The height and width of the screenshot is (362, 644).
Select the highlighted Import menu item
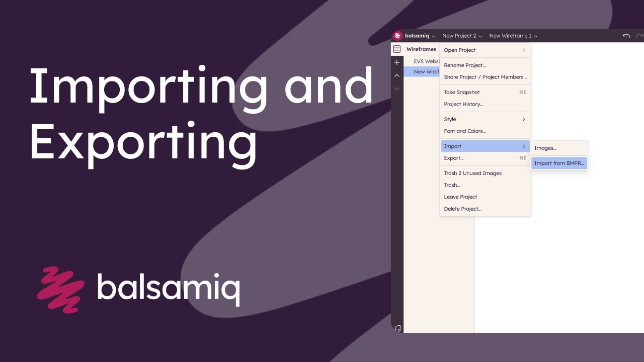pyautogui.click(x=485, y=146)
